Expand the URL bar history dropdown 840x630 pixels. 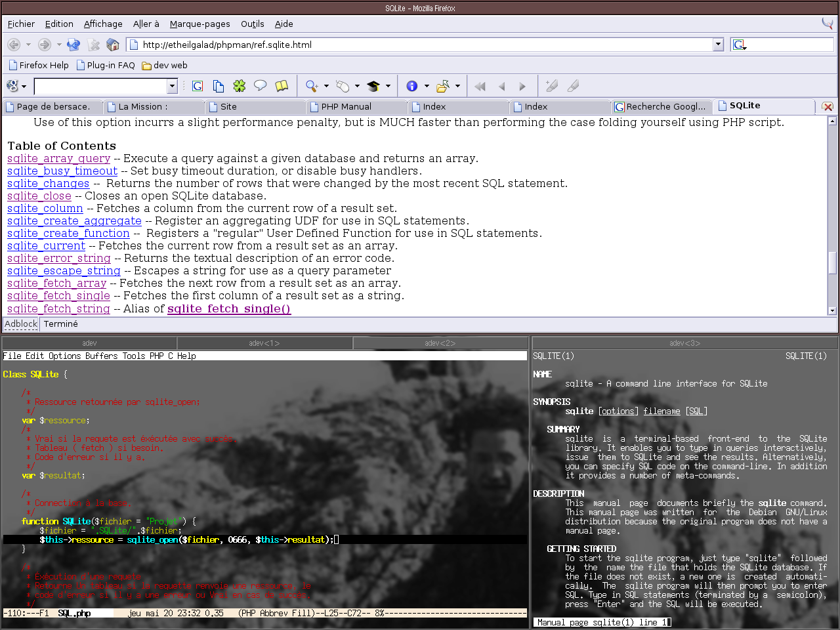coord(718,45)
